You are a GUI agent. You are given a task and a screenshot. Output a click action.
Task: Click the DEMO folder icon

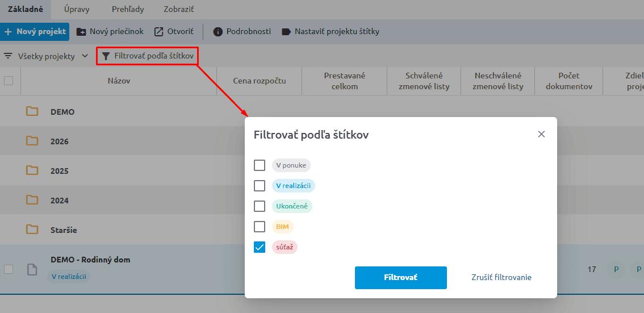[32, 111]
